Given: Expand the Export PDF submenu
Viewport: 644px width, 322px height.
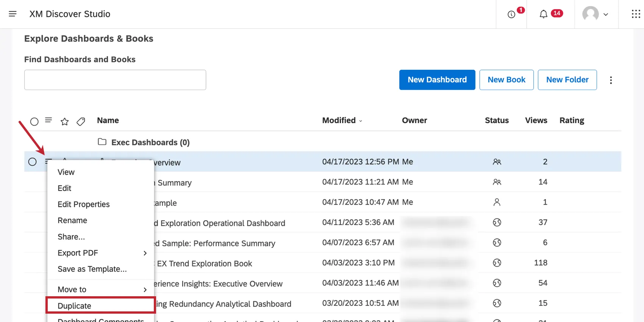Looking at the screenshot, I should click(102, 253).
